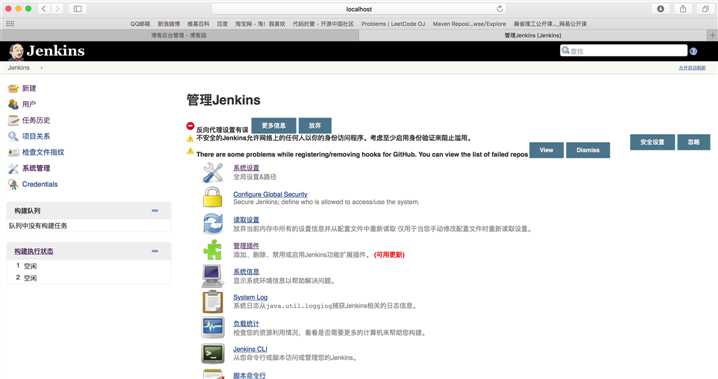Click the 系统信息 computer monitor icon
The height and width of the screenshot is (379, 718).
(x=213, y=276)
